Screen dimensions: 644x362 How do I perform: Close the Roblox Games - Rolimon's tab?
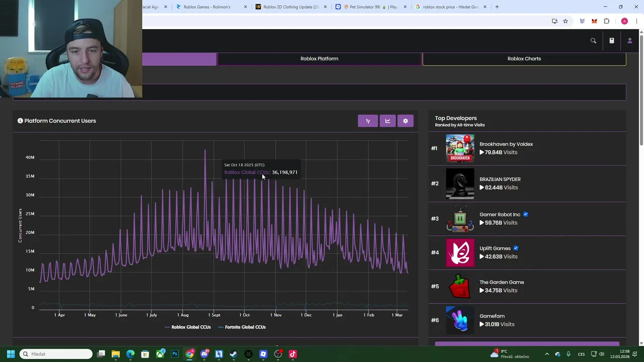(x=246, y=7)
